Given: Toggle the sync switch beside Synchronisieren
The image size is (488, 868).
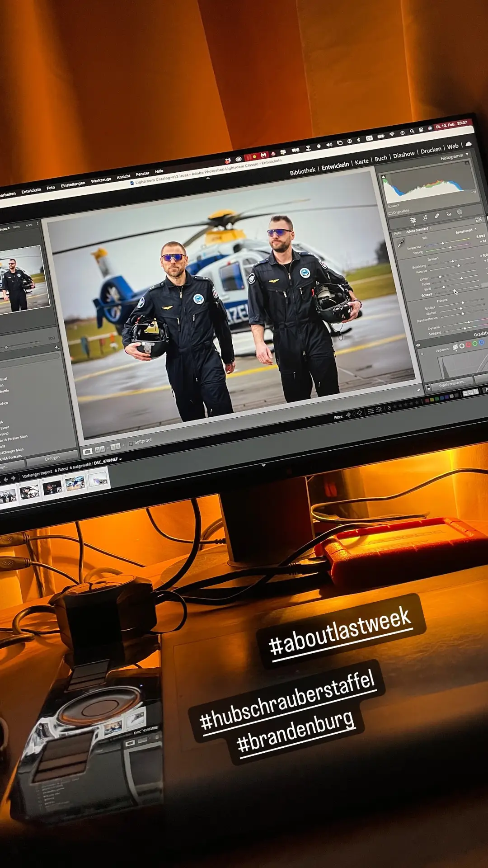Looking at the screenshot, I should pos(428,388).
